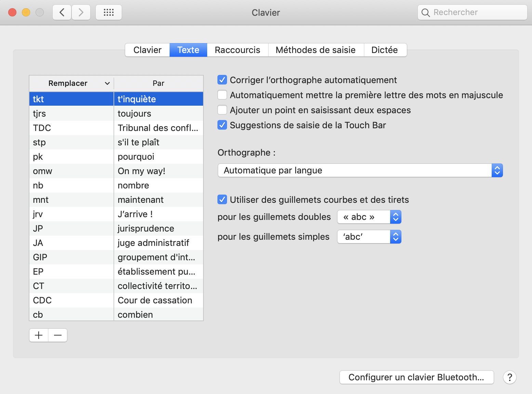Disable Corriger l'orthographe automatiquement
Image resolution: width=532 pixels, height=394 pixels.
(222, 80)
